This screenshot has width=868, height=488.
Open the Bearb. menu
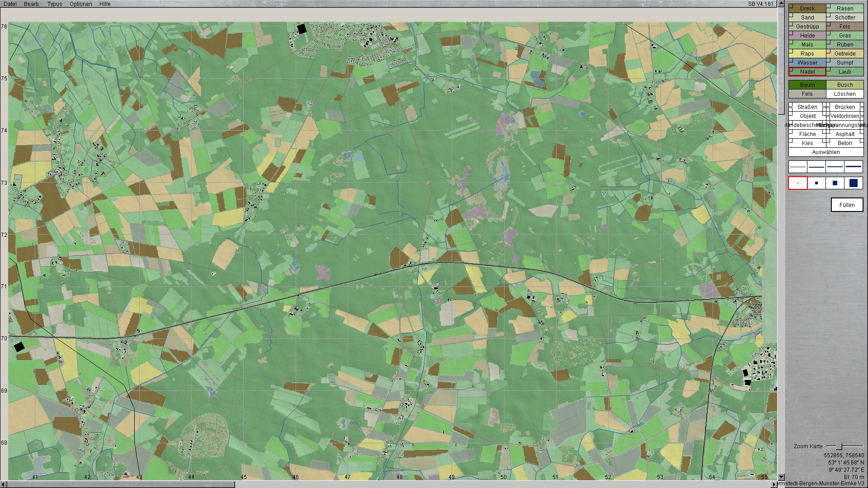click(32, 4)
